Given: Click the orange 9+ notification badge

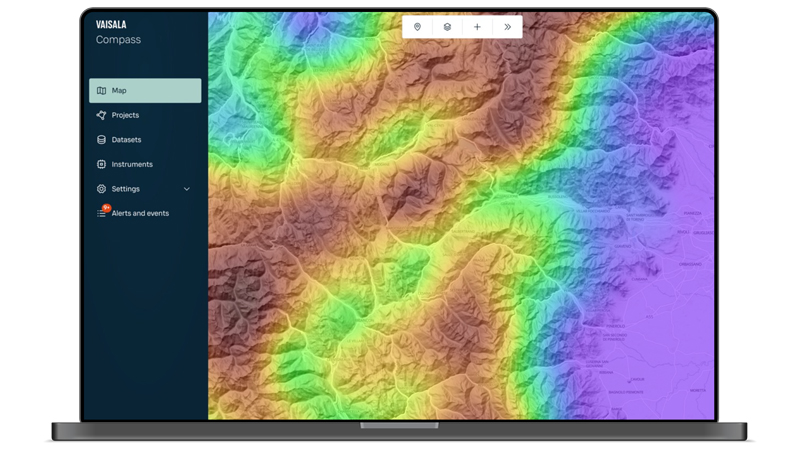Looking at the screenshot, I should click(106, 208).
